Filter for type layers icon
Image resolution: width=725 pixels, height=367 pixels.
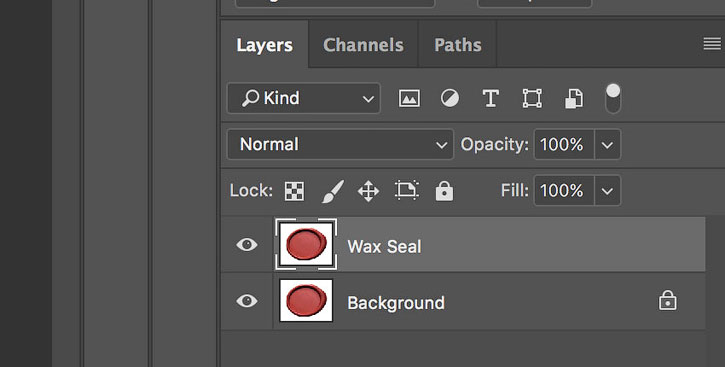[491, 98]
